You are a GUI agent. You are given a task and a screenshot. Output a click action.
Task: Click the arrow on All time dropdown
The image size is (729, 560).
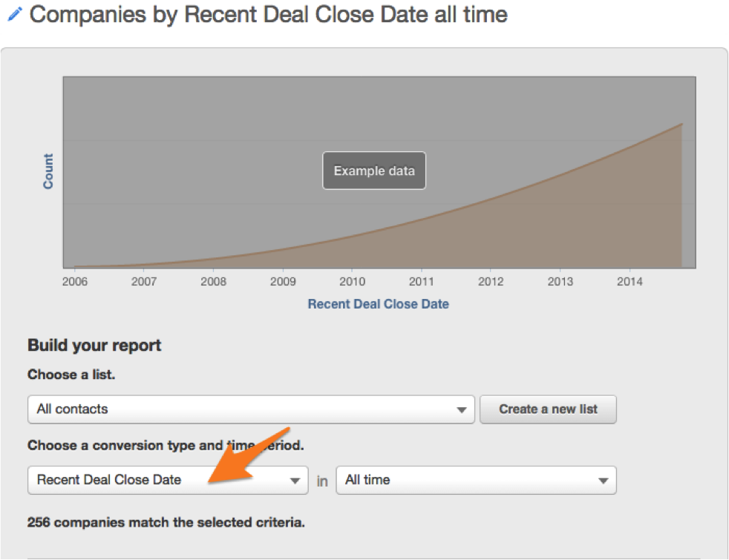click(x=603, y=481)
